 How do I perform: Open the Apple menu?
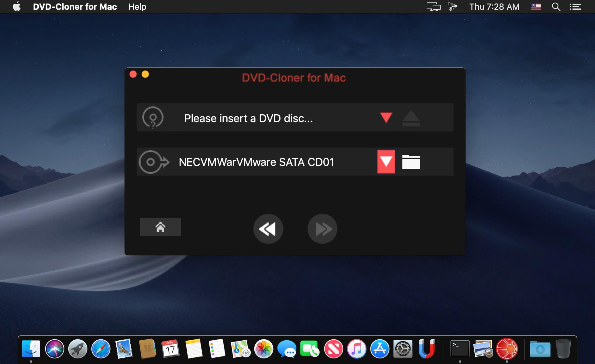[x=17, y=7]
